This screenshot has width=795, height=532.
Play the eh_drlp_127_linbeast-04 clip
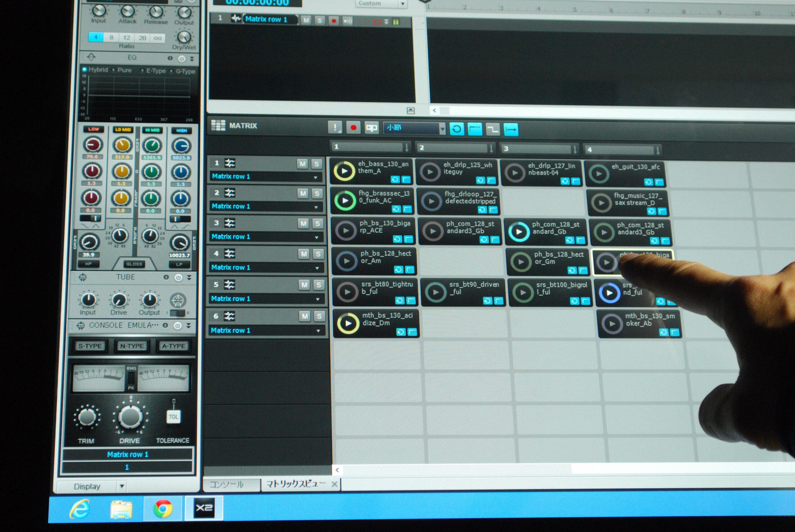pyautogui.click(x=515, y=173)
